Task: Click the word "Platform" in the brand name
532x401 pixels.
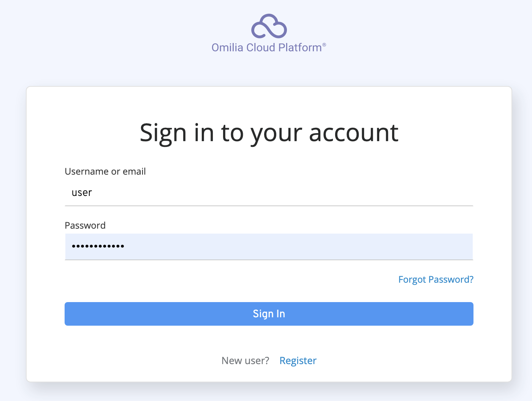Action: click(x=300, y=48)
